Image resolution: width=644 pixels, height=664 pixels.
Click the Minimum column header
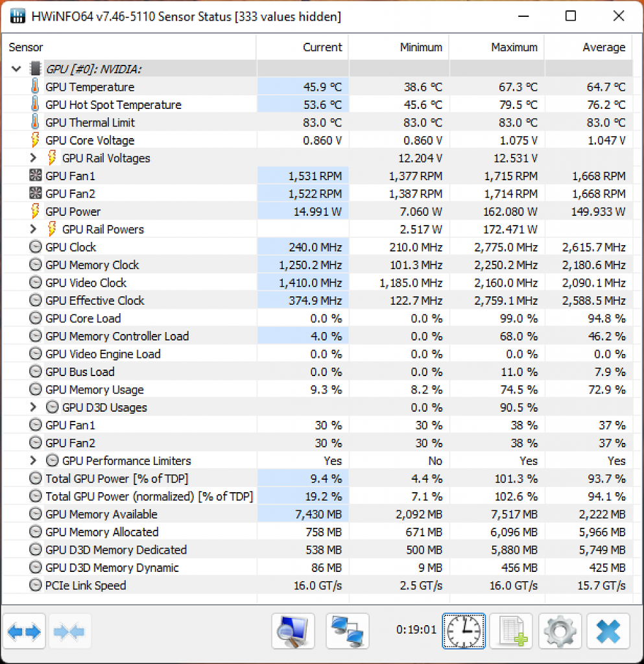tap(399, 47)
